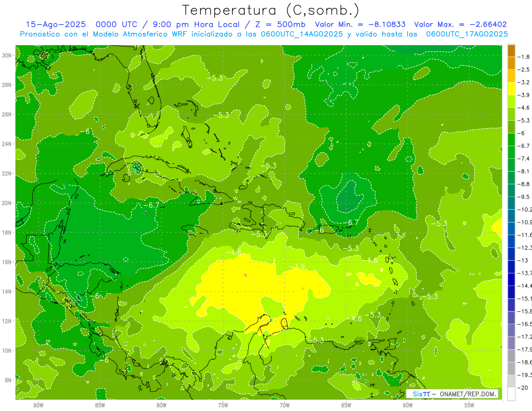Click the "-8.8" value on the color scale
The height and width of the screenshot is (411, 532).
click(524, 184)
